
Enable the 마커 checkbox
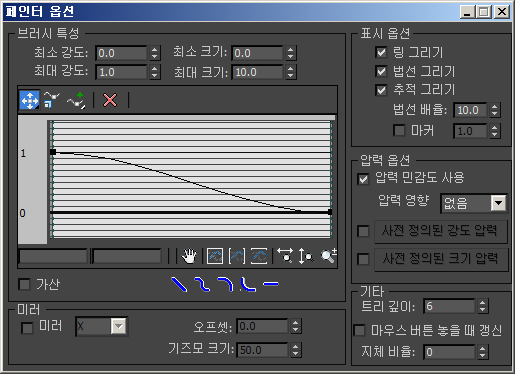click(x=399, y=130)
